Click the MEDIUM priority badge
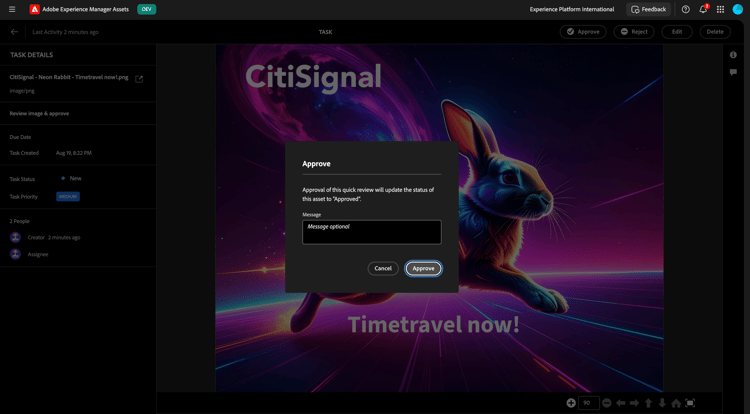750x414 pixels. click(x=68, y=196)
